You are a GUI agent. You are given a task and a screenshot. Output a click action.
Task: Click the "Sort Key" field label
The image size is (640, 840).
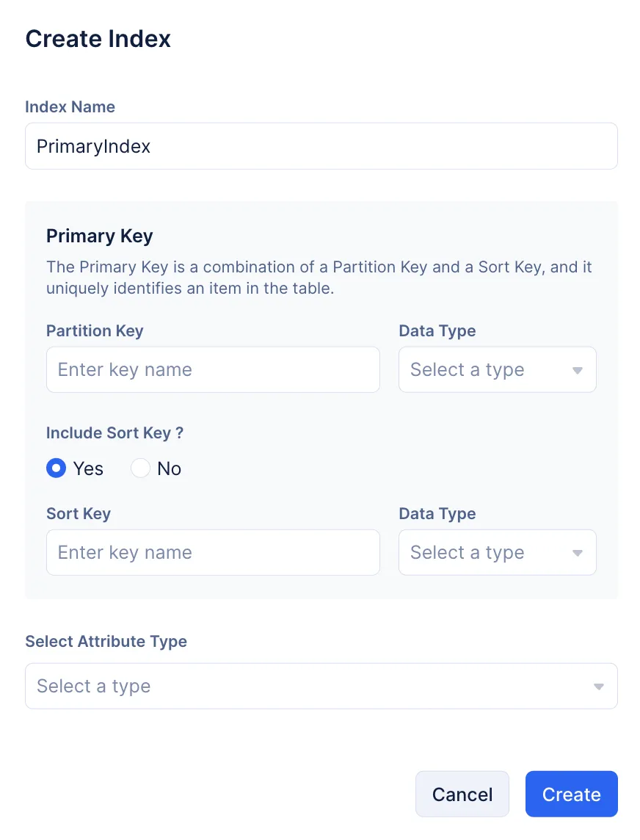tap(79, 514)
